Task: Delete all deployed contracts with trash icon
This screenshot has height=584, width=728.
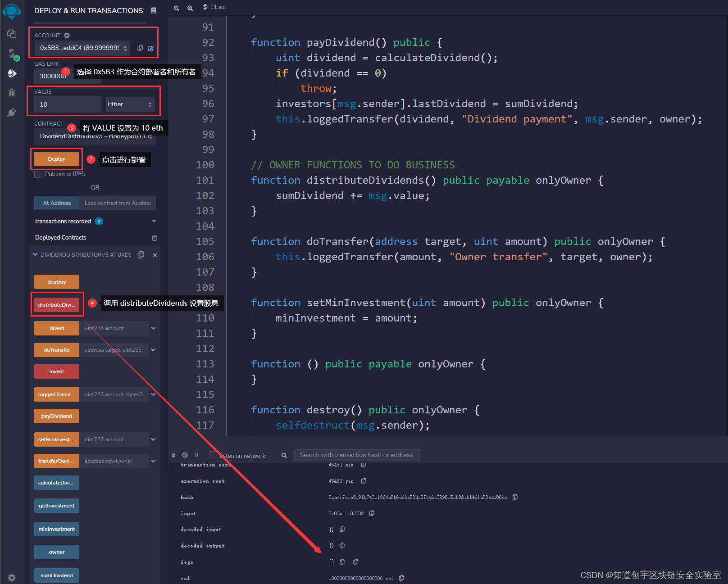Action: [x=155, y=238]
